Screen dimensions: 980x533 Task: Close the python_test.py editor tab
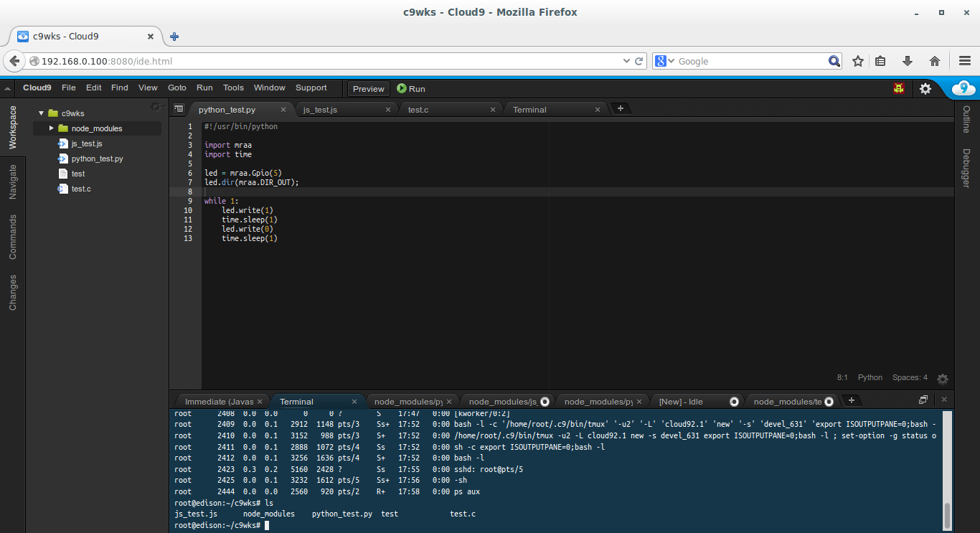point(283,110)
